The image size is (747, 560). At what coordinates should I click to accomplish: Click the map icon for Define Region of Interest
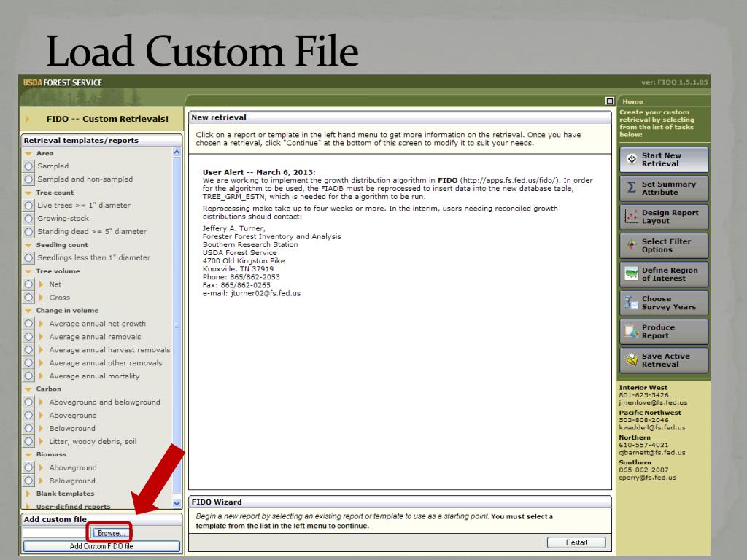(631, 274)
